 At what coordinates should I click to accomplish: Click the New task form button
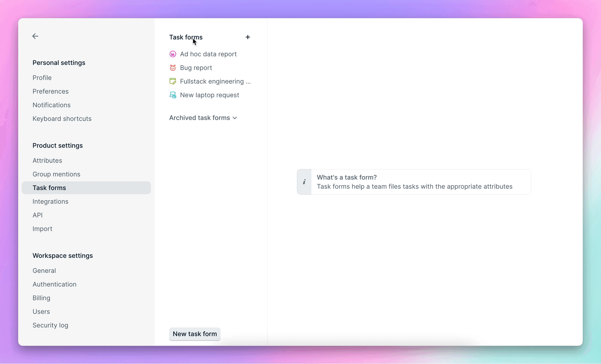195,334
